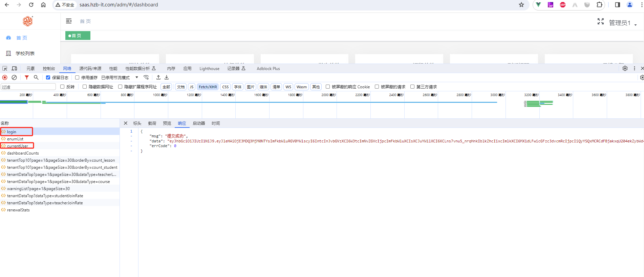Screen dimensions: 644x277
Task: Select the tenantDataTop?dataType=studentJoinRate request
Action: pyautogui.click(x=60, y=195)
